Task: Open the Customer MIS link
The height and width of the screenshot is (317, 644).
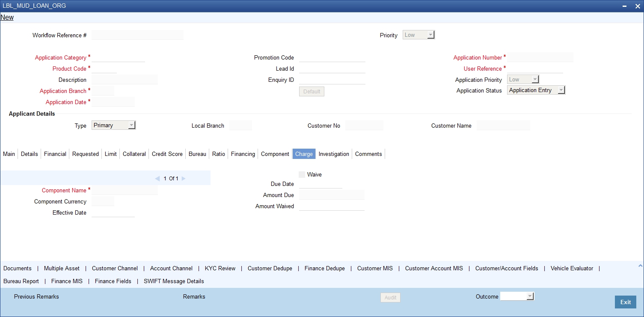Action: tap(375, 268)
